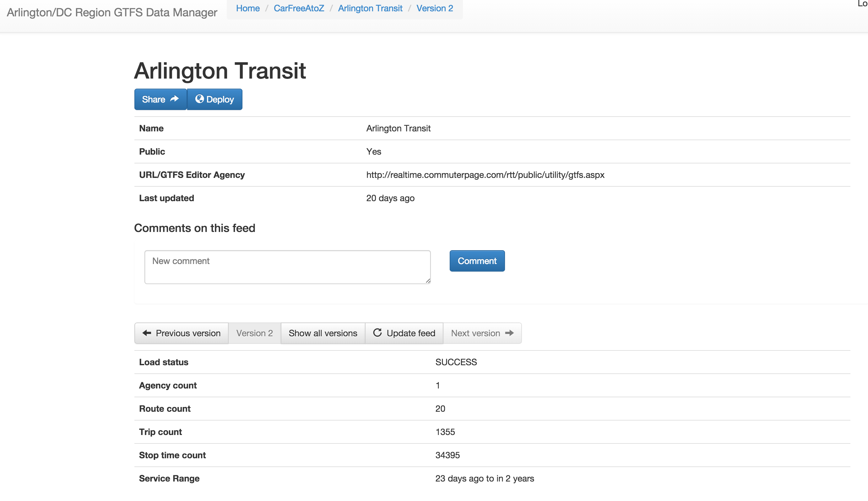
Task: Click the share arrow icon
Action: [x=175, y=99]
